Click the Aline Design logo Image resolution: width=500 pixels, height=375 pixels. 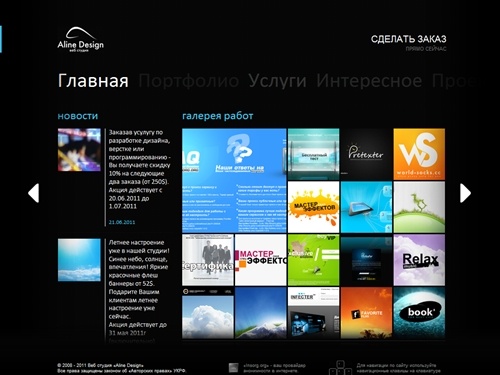tap(80, 40)
